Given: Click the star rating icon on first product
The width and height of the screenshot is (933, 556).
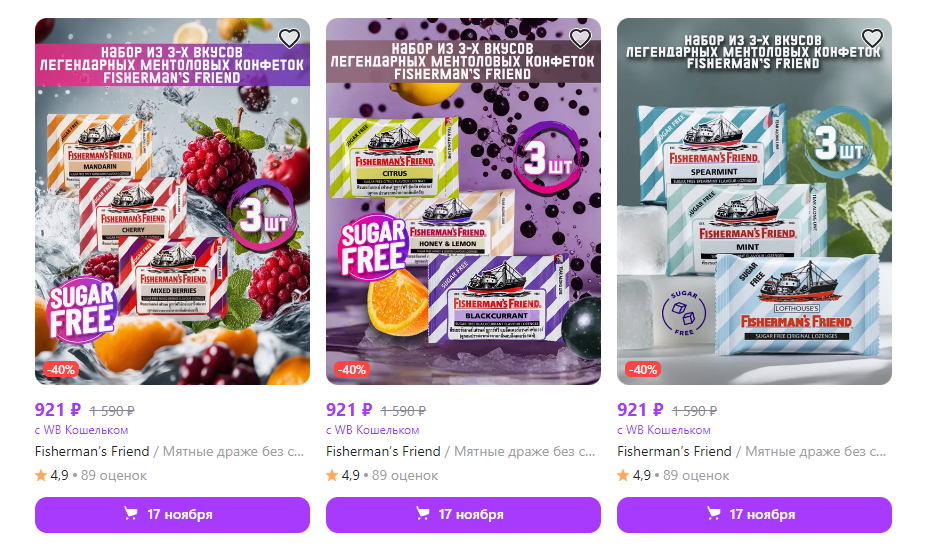Looking at the screenshot, I should tap(40, 475).
